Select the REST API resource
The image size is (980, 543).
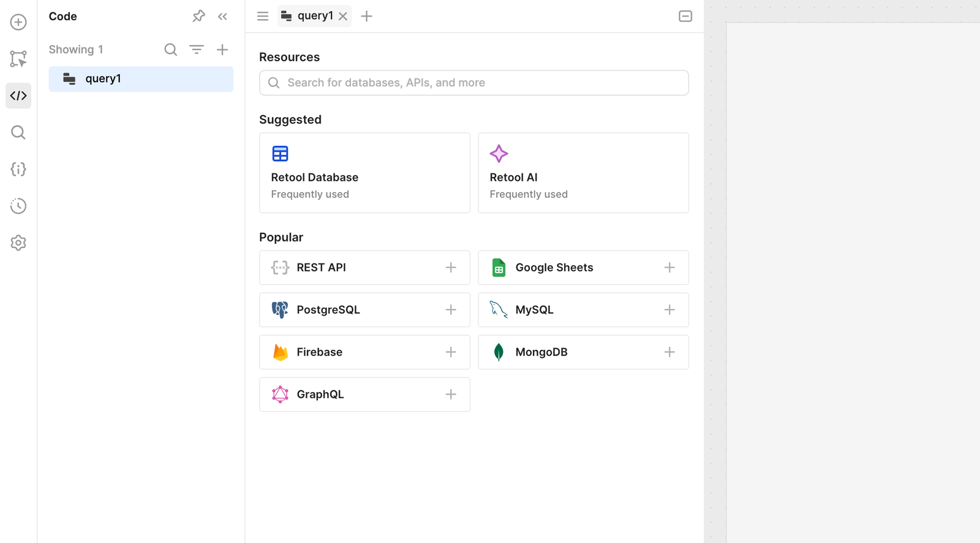364,268
